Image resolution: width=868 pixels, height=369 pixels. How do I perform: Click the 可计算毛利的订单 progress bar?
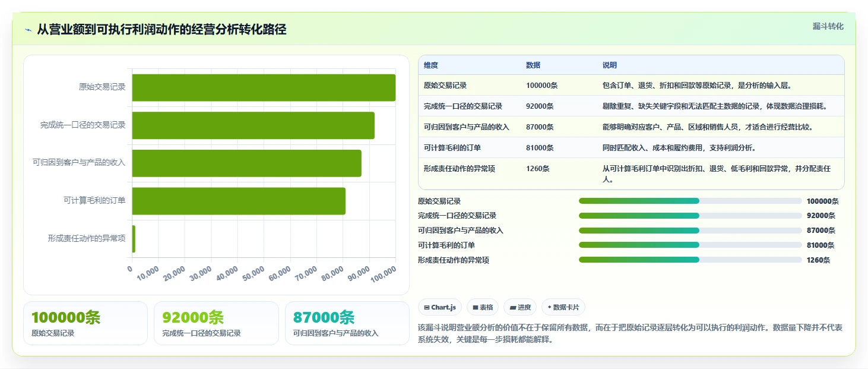click(x=690, y=245)
